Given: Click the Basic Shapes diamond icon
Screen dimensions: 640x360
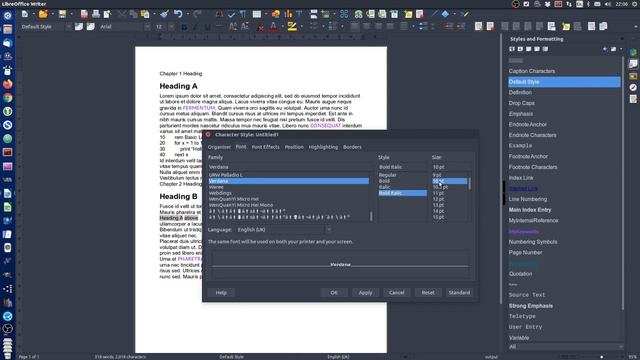Looking at the screenshot, I should click(x=445, y=14).
